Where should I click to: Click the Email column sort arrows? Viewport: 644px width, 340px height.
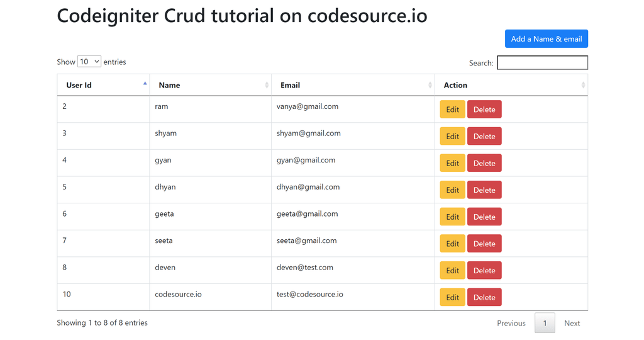[x=430, y=85]
